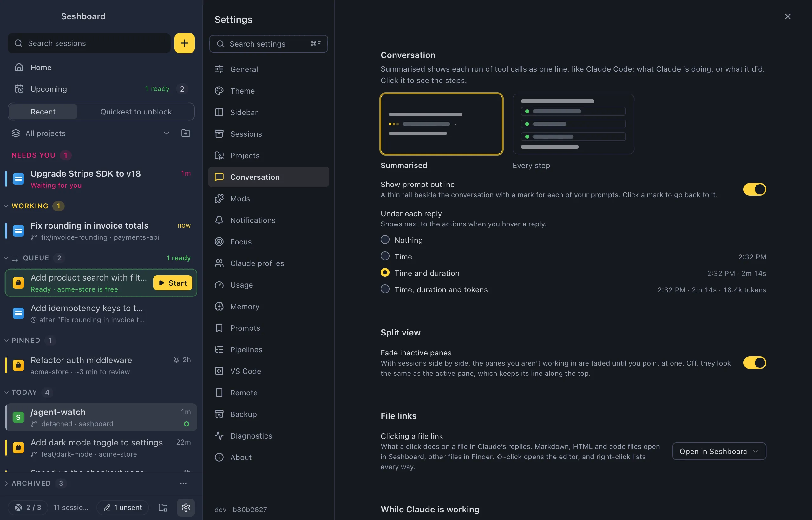This screenshot has width=812, height=520.
Task: Click the Search sessions field
Action: click(89, 43)
